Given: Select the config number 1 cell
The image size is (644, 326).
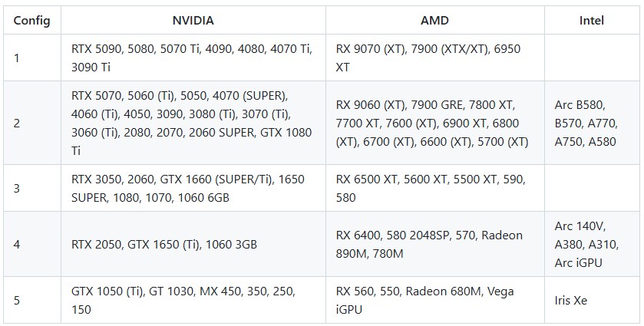Looking at the screenshot, I should tap(17, 58).
